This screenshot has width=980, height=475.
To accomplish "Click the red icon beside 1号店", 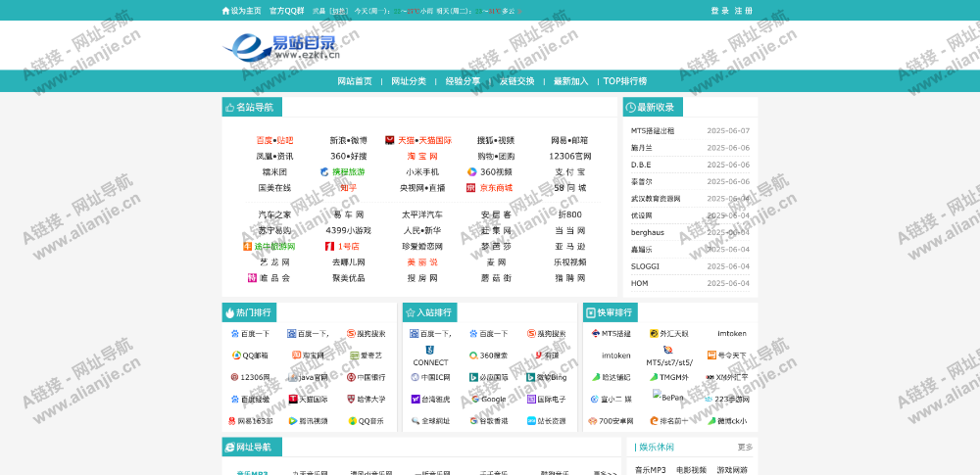I will point(329,246).
